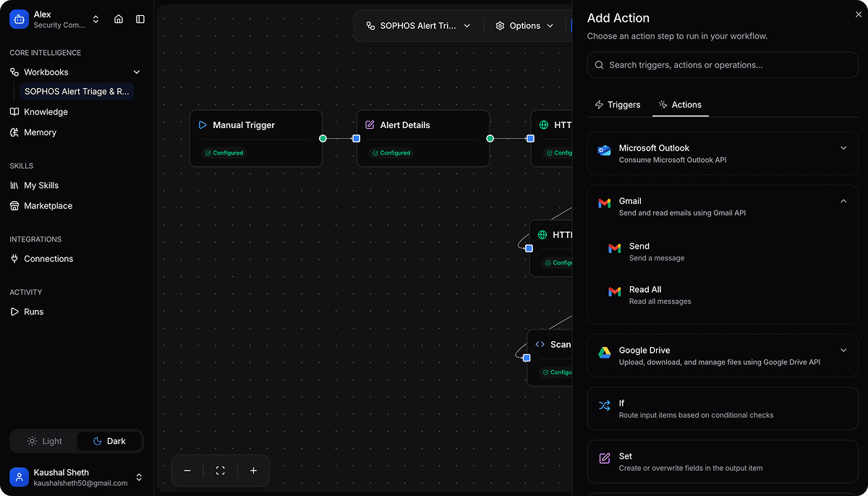
Task: Add the If conditional action
Action: (722, 409)
